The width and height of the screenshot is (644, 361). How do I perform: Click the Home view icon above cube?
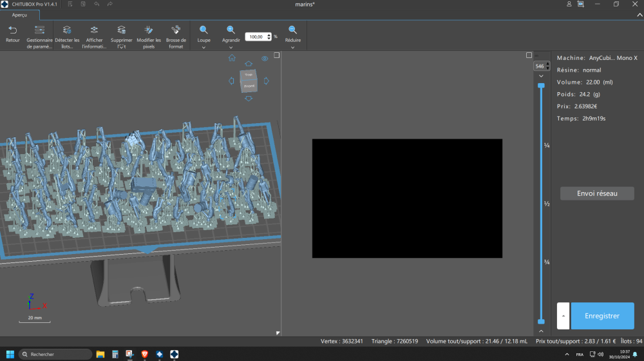[x=232, y=58]
